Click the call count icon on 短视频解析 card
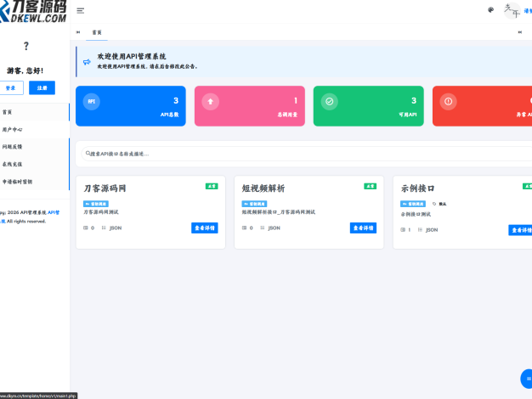Image resolution: width=532 pixels, height=399 pixels. [x=244, y=228]
